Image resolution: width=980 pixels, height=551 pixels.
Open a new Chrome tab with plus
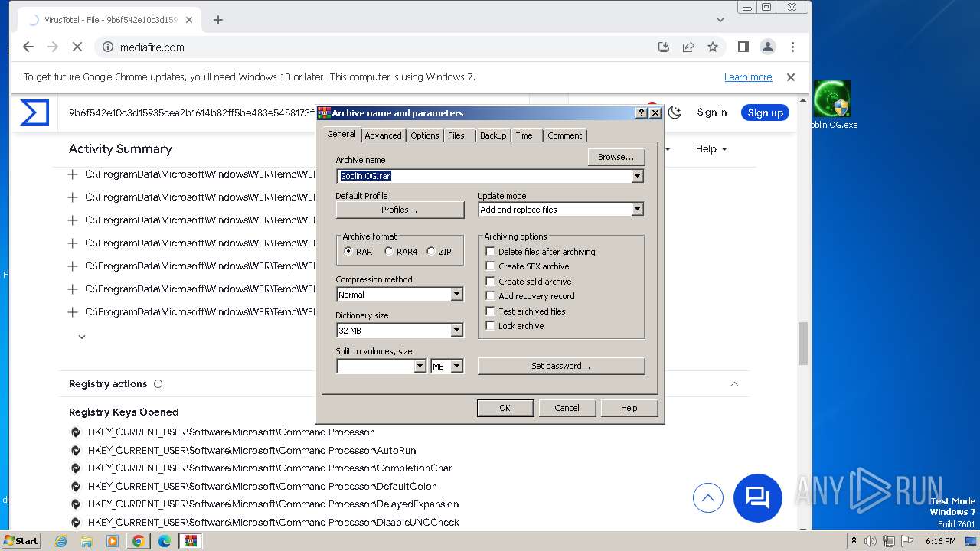(218, 20)
